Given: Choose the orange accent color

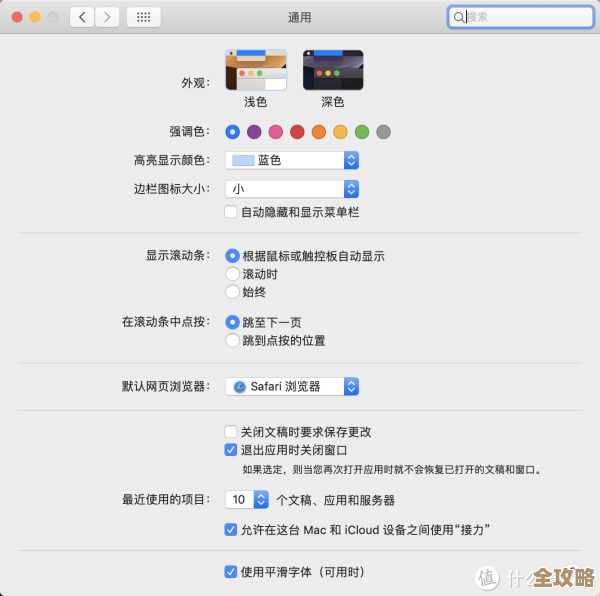Looking at the screenshot, I should 319,132.
